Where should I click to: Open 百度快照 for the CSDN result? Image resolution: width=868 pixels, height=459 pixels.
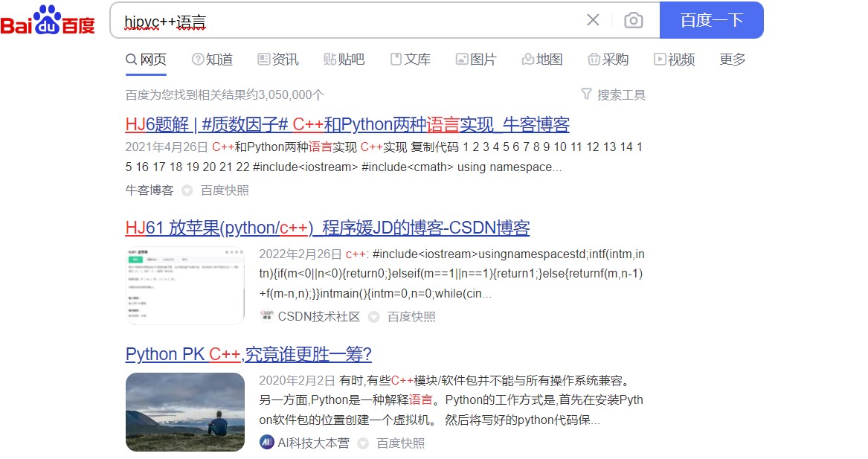411,317
